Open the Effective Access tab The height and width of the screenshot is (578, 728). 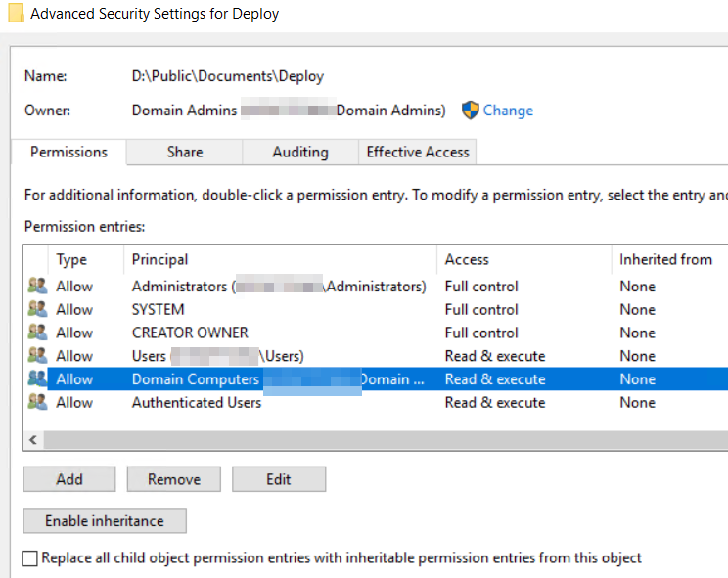418,152
